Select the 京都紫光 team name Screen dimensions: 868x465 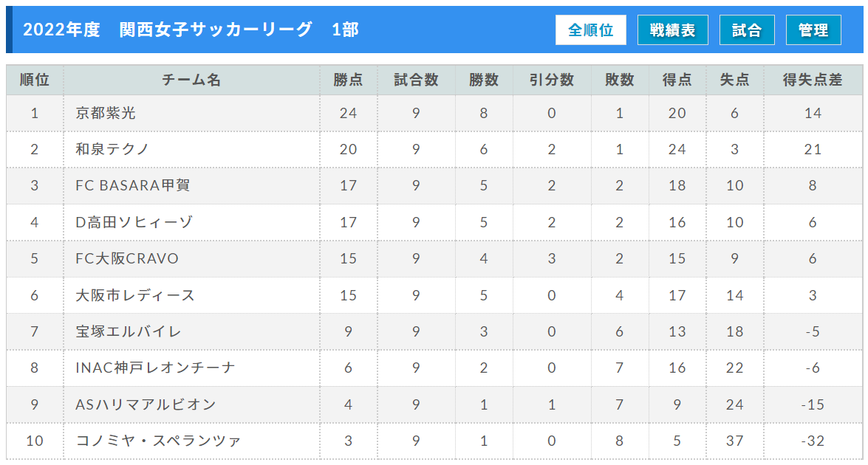coord(106,114)
